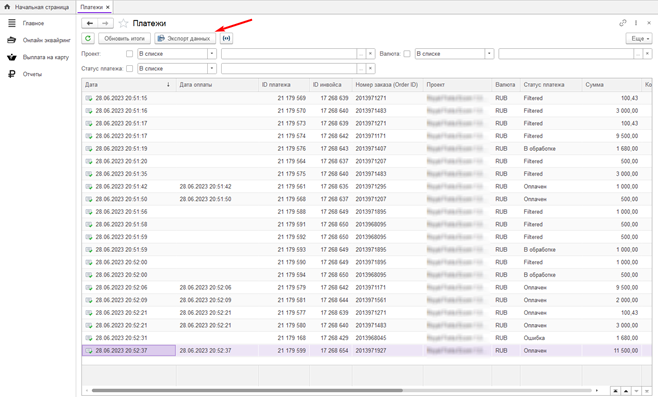Click Экспорт данных button
This screenshot has width=658, height=397.
pos(185,38)
